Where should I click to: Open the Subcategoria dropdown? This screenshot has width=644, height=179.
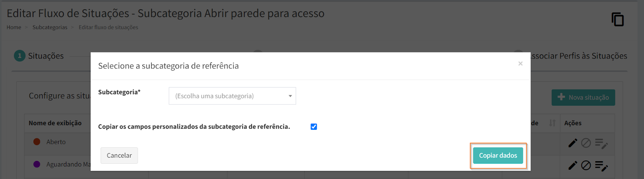(x=232, y=96)
